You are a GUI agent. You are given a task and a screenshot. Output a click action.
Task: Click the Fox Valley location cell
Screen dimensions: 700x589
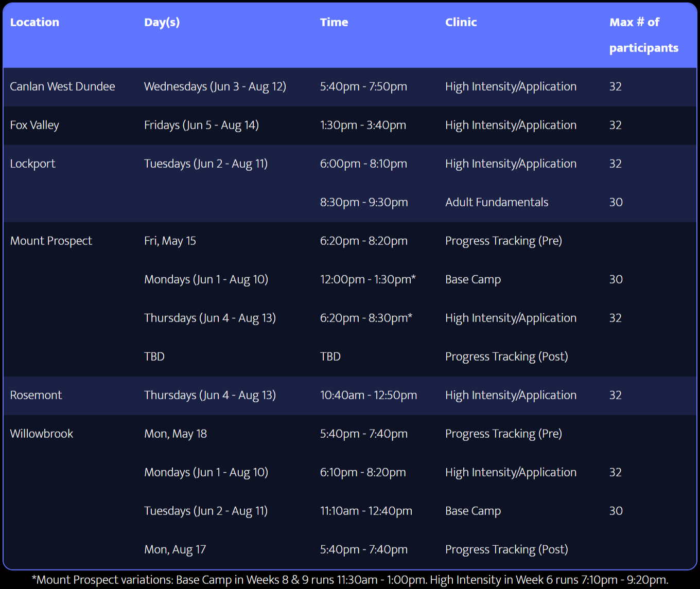click(x=34, y=125)
